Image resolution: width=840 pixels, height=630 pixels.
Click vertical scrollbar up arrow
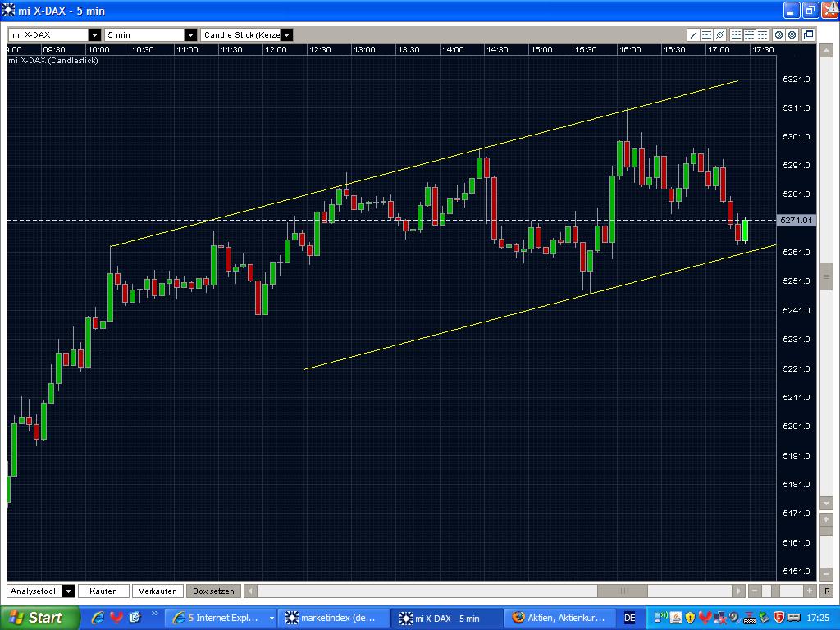(x=826, y=51)
